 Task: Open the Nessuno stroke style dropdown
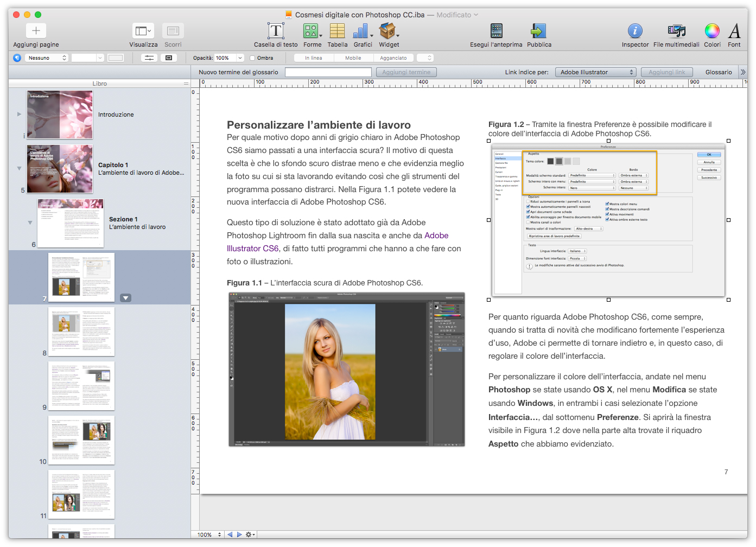coord(46,58)
